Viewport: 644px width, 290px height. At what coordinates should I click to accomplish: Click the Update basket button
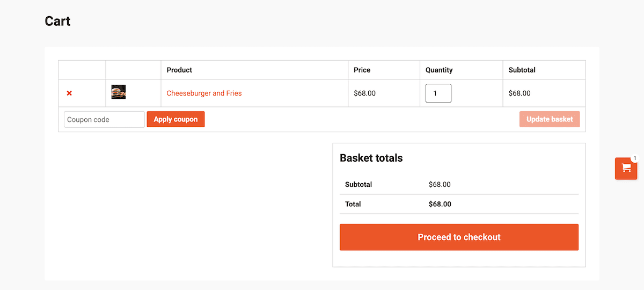coord(550,119)
